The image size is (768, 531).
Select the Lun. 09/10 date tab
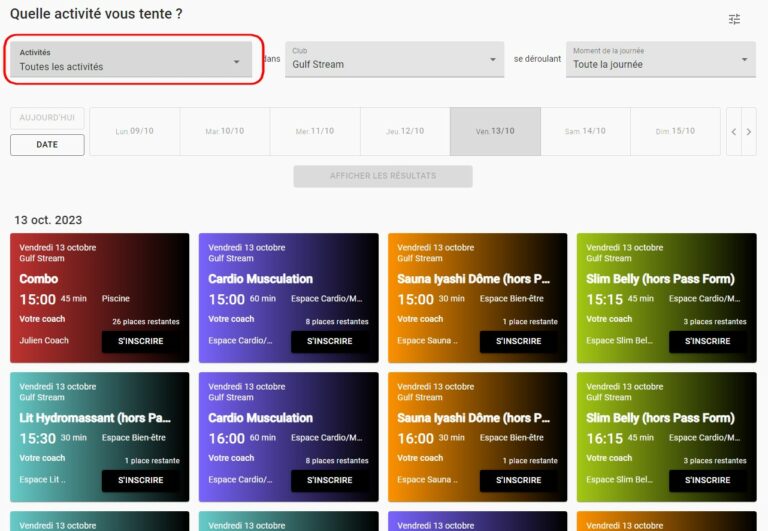[x=135, y=131]
